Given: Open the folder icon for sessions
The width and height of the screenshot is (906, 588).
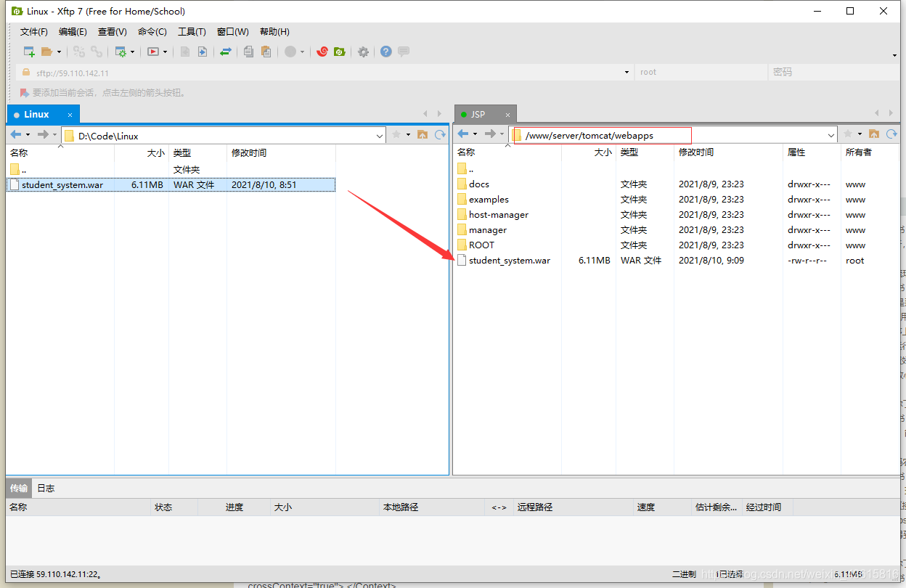Looking at the screenshot, I should (46, 52).
